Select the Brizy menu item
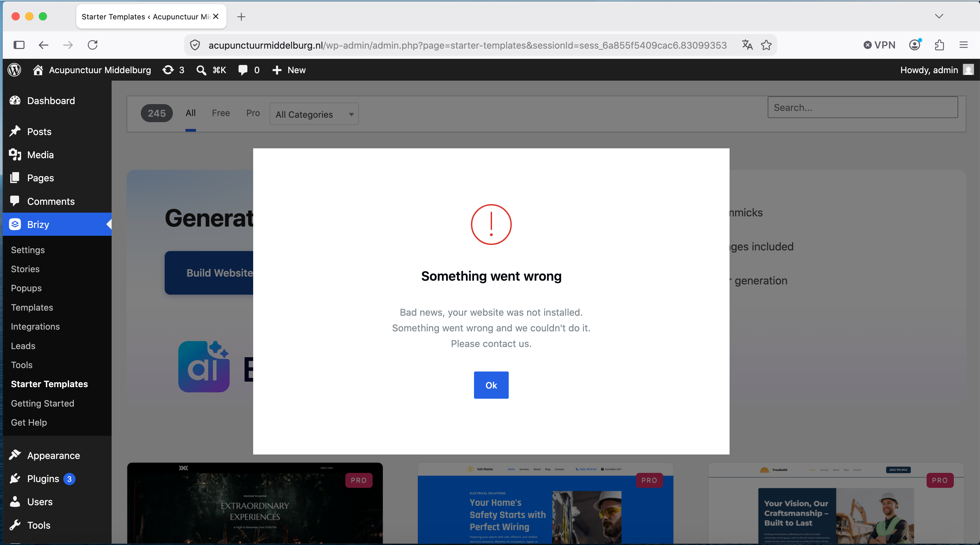The image size is (980, 545). (x=57, y=225)
